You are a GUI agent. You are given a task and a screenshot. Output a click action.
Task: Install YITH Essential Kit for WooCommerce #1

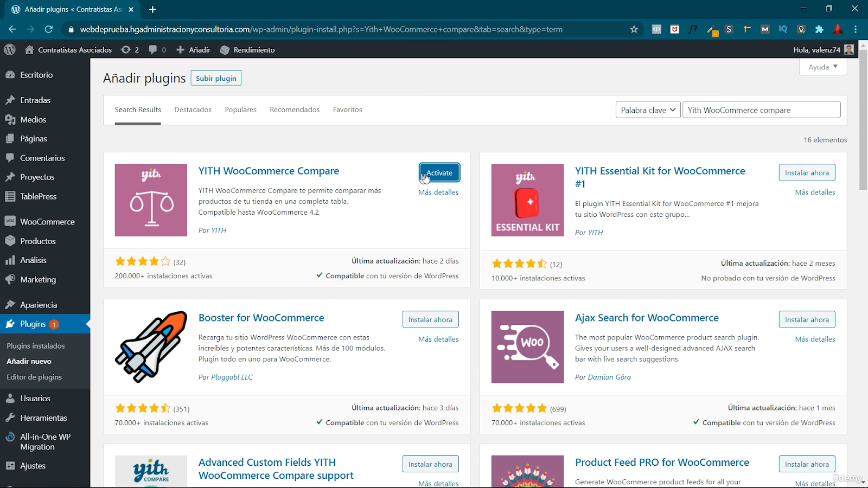[807, 172]
